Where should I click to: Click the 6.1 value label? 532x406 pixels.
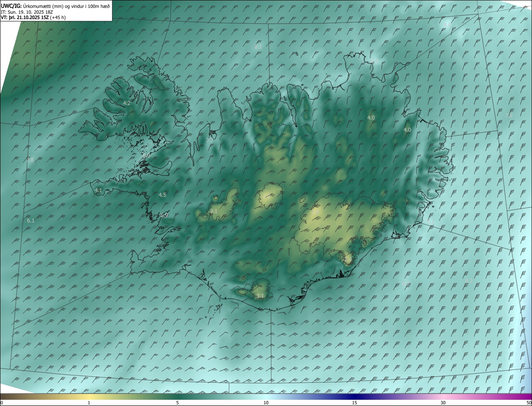point(31,221)
